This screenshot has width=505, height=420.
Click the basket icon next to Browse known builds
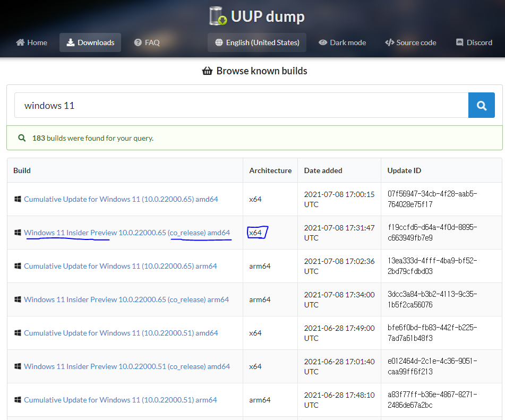[x=207, y=71]
